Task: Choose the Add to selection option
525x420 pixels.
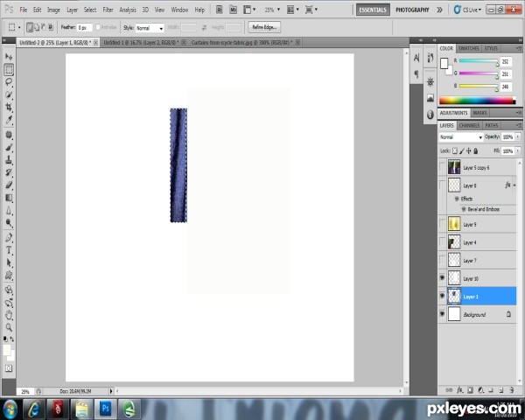Action: [x=37, y=27]
